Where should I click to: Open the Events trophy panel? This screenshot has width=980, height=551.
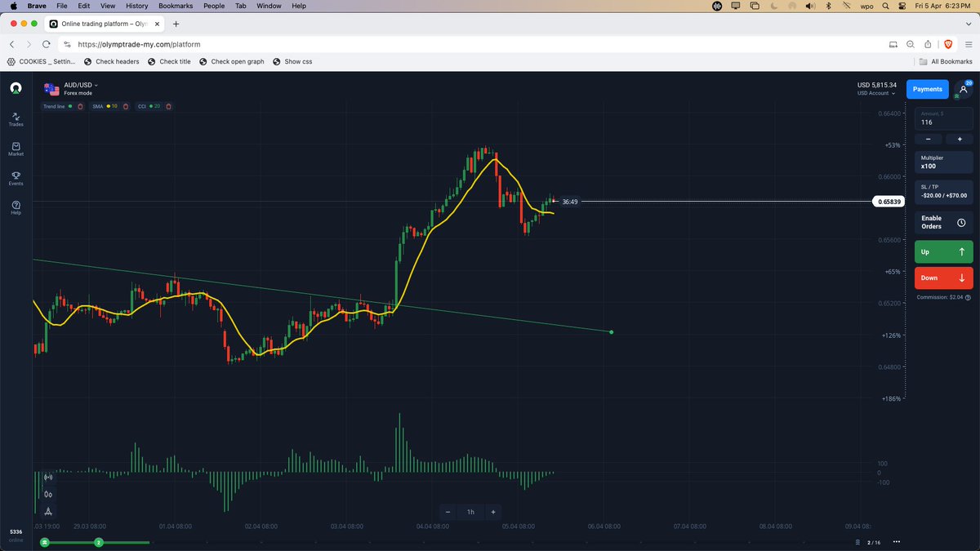16,179
